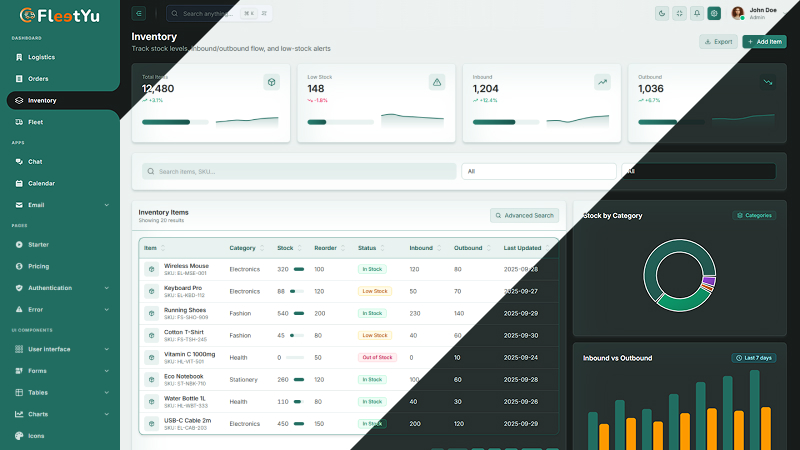Screen dimensions: 800x450
Task: Click the Add Item button
Action: 764,42
